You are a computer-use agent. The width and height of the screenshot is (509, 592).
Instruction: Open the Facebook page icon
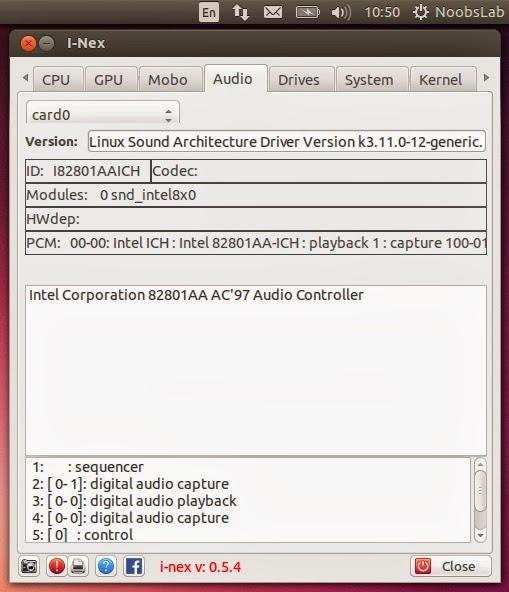click(134, 566)
